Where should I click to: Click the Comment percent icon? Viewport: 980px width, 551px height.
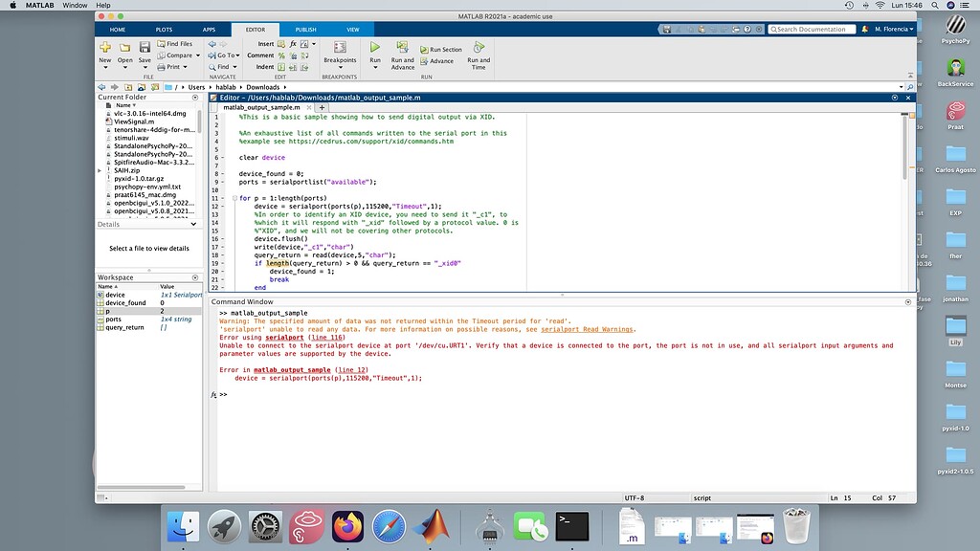click(x=279, y=55)
